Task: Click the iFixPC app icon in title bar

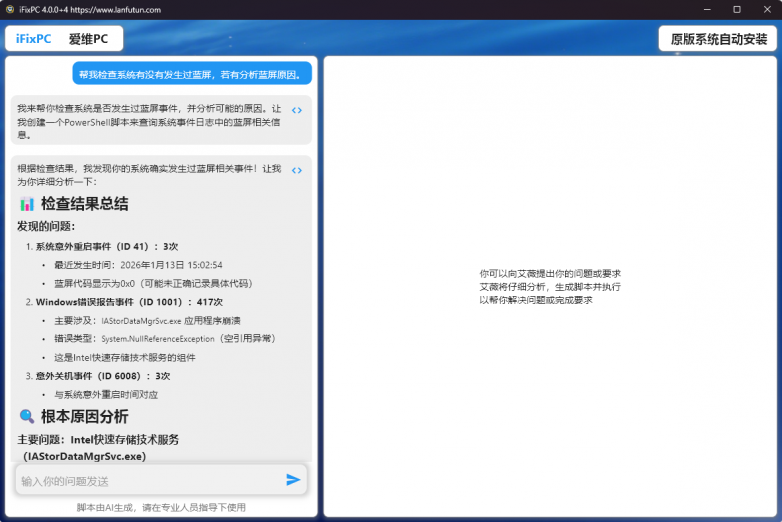Action: 10,9
